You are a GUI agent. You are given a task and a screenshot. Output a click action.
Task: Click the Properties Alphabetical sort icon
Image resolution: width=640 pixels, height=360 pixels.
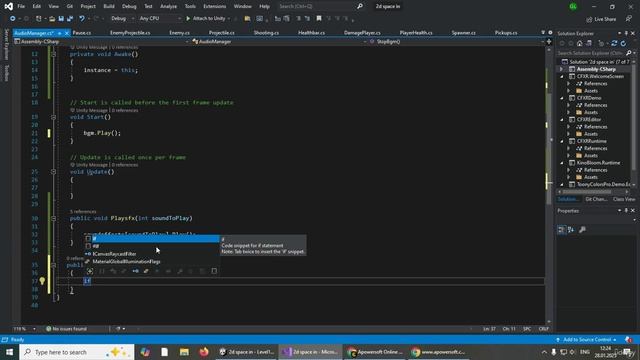click(x=571, y=230)
